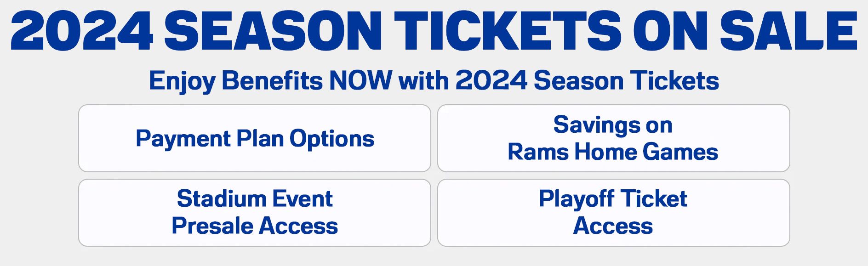Click 'Rams Home Games' text line
The width and height of the screenshot is (868, 266).
pos(613,152)
